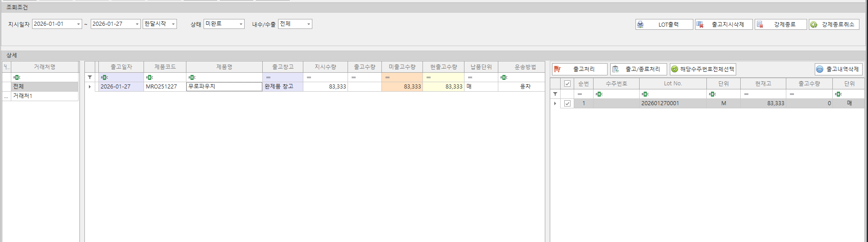Click the delete-table icon on 출고지시삭제

pyautogui.click(x=700, y=24)
